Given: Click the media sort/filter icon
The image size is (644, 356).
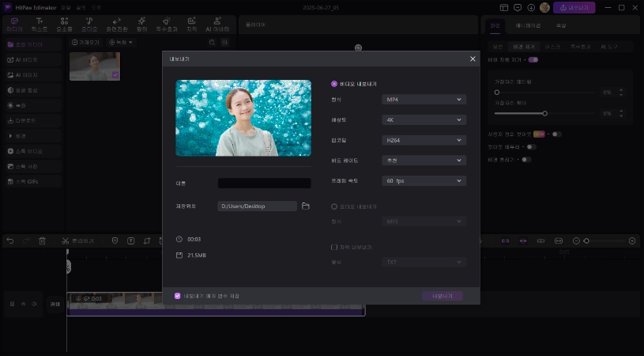Looking at the screenshot, I should (224, 43).
